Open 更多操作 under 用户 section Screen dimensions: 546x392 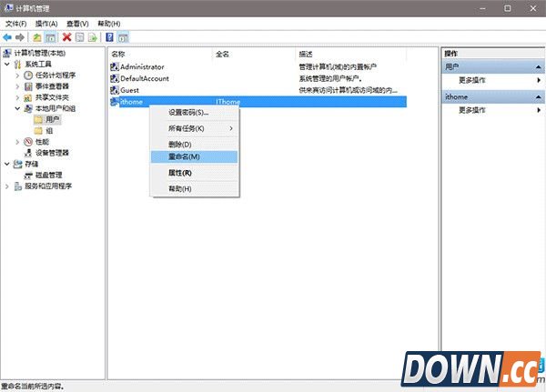click(x=493, y=80)
